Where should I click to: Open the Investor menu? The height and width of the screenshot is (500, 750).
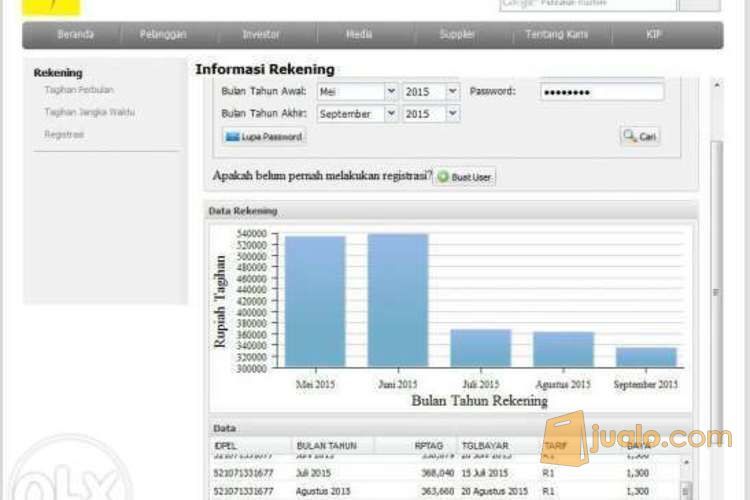pyautogui.click(x=261, y=34)
